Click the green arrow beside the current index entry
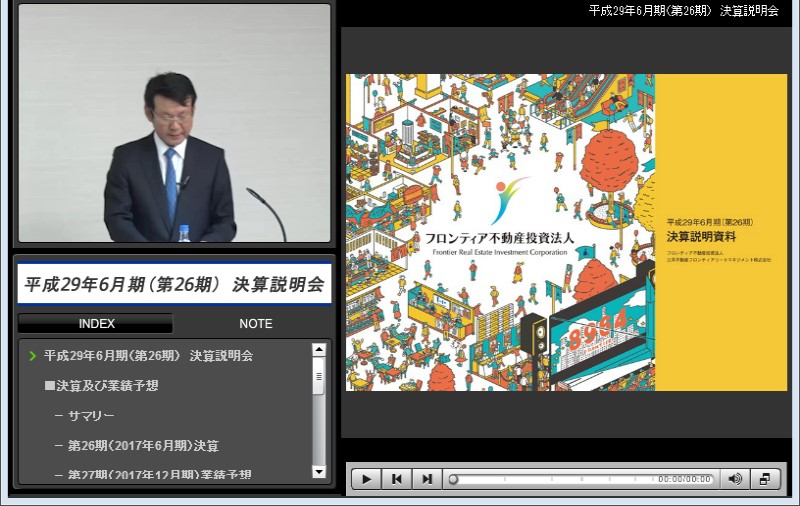The height and width of the screenshot is (506, 800). tap(33, 356)
